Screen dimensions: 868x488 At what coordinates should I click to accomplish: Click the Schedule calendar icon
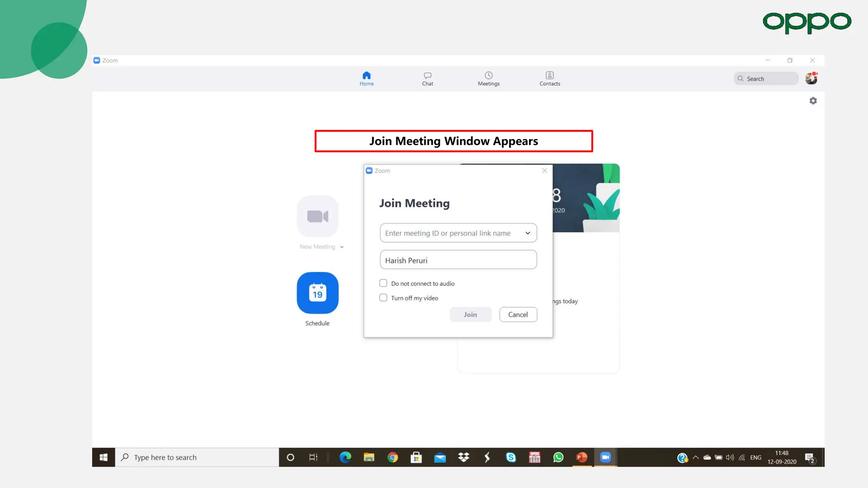317,293
